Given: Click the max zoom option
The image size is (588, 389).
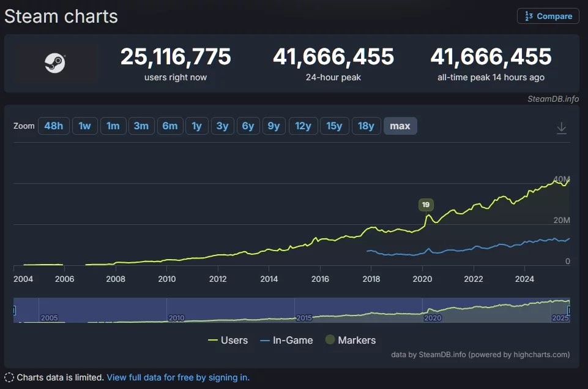Looking at the screenshot, I should [x=400, y=126].
